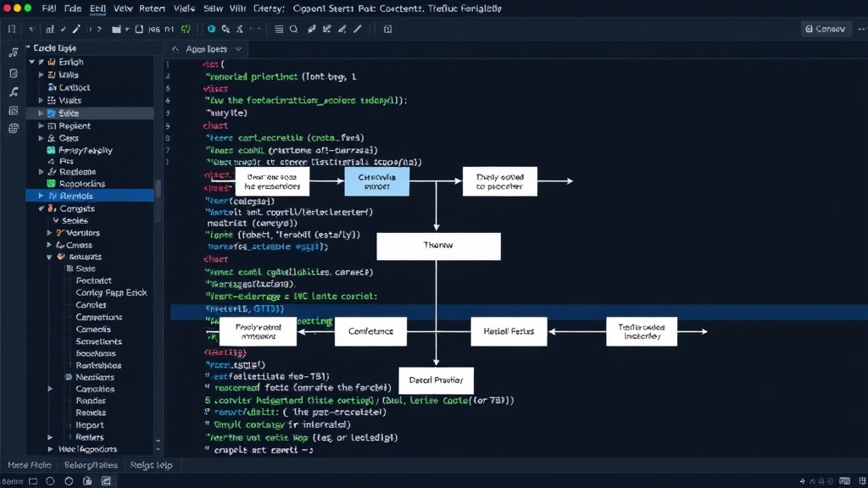Open the Veiw menu
This screenshot has height=488, width=868.
(123, 8)
